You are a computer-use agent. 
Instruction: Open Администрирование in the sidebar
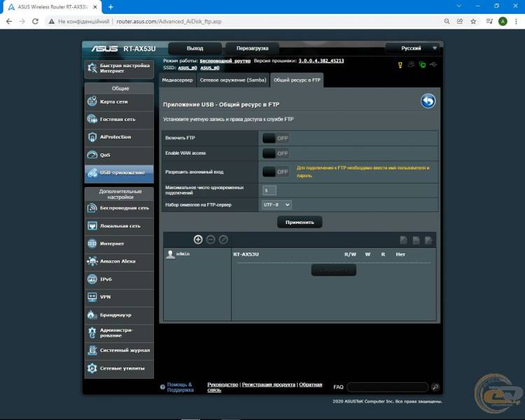[x=119, y=332]
